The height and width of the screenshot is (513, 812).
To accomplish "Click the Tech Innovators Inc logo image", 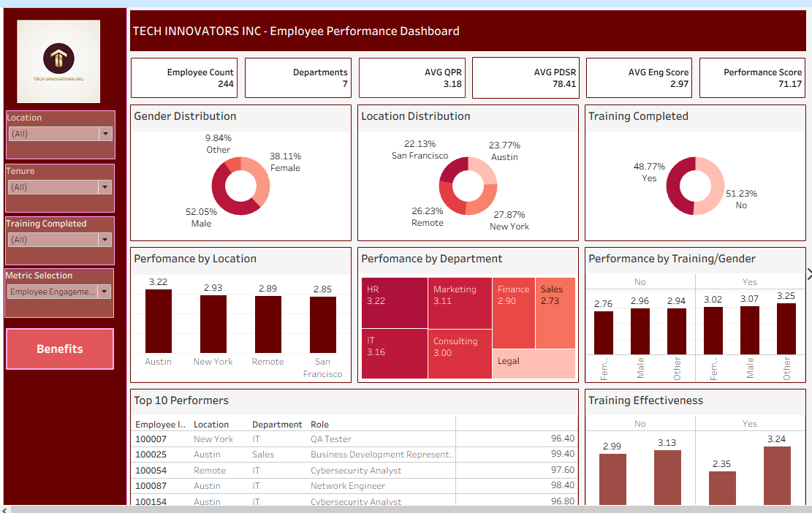I will 58,61.
